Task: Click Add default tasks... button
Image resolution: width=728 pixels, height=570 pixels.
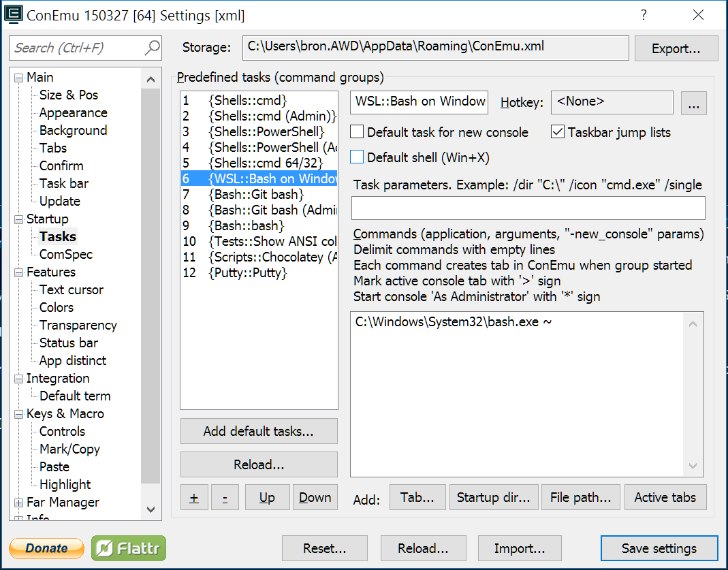Action: tap(259, 431)
